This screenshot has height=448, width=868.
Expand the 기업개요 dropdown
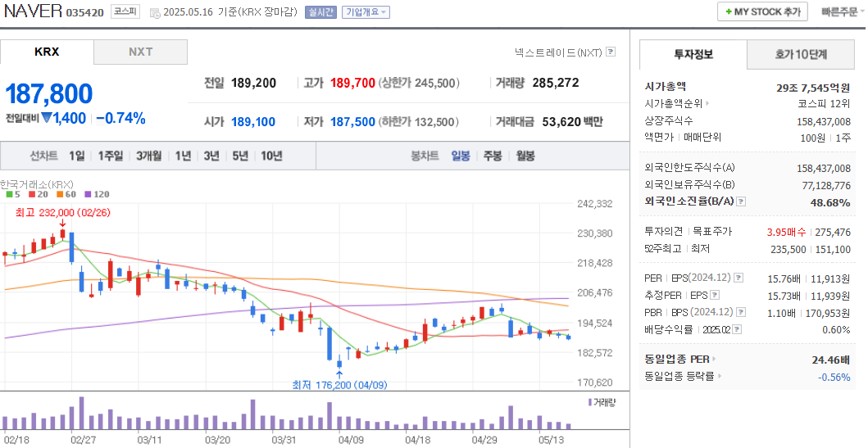point(366,12)
